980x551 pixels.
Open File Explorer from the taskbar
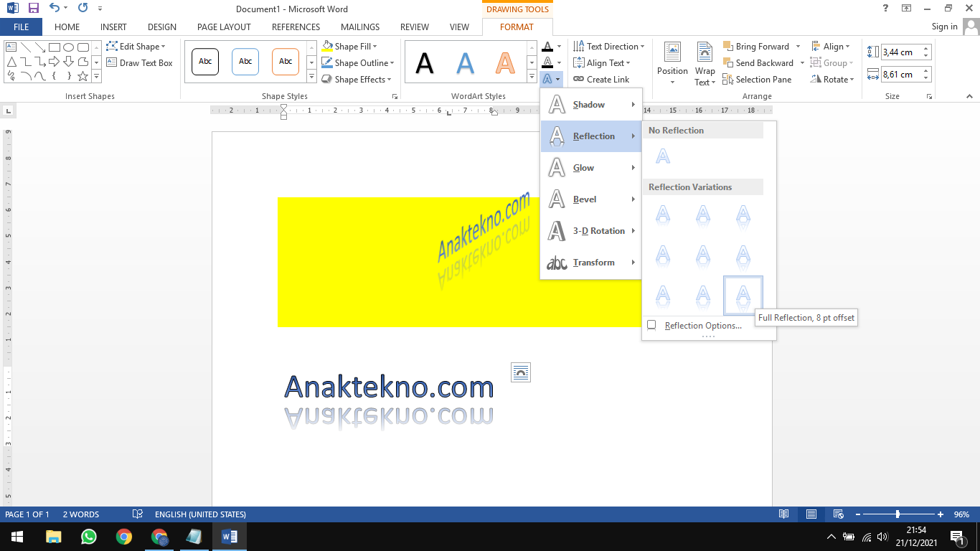point(54,537)
